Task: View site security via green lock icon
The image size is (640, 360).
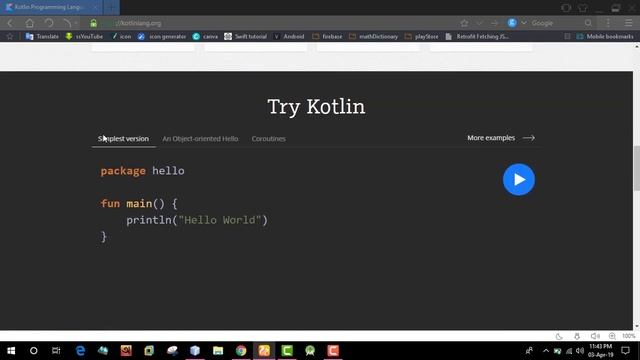Action: coord(93,23)
